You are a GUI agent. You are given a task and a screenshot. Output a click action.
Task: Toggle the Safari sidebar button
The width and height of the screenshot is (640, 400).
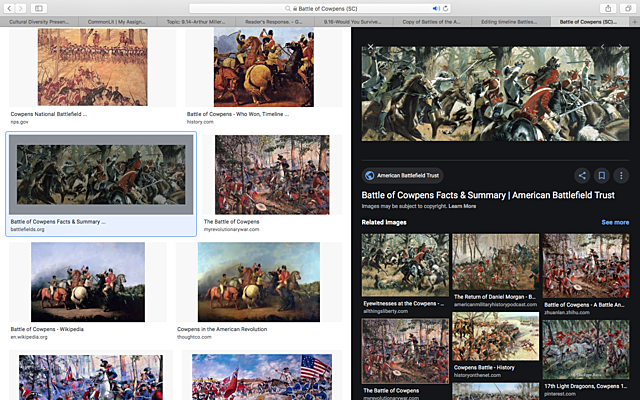click(x=38, y=8)
